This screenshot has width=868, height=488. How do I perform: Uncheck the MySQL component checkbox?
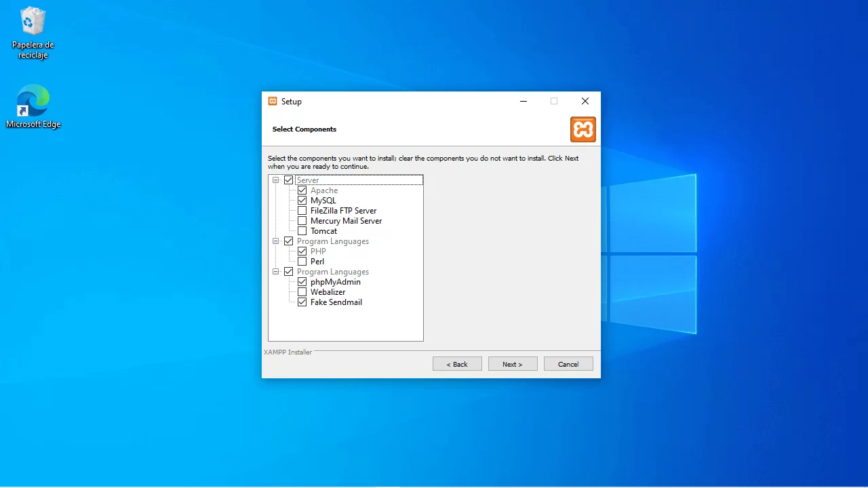[302, 201]
